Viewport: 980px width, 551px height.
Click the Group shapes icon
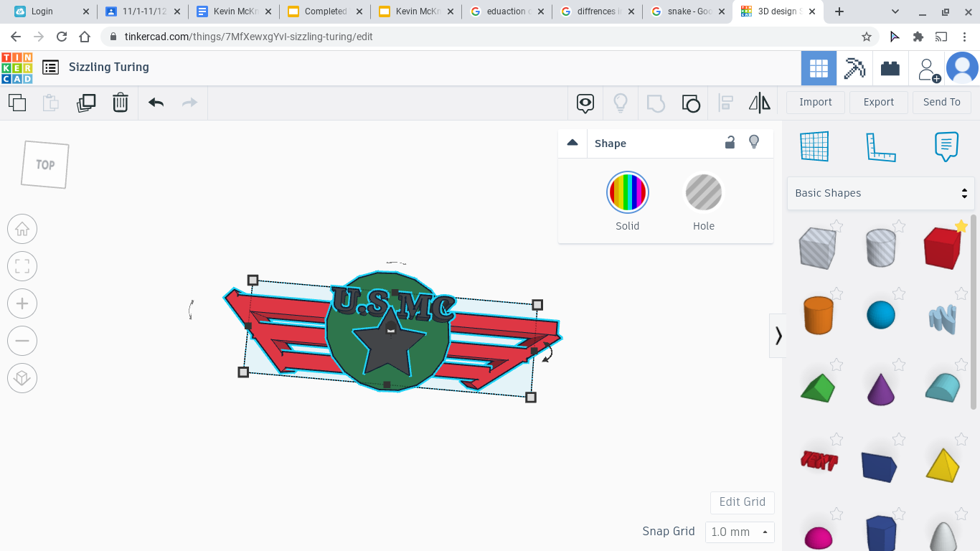click(x=656, y=103)
